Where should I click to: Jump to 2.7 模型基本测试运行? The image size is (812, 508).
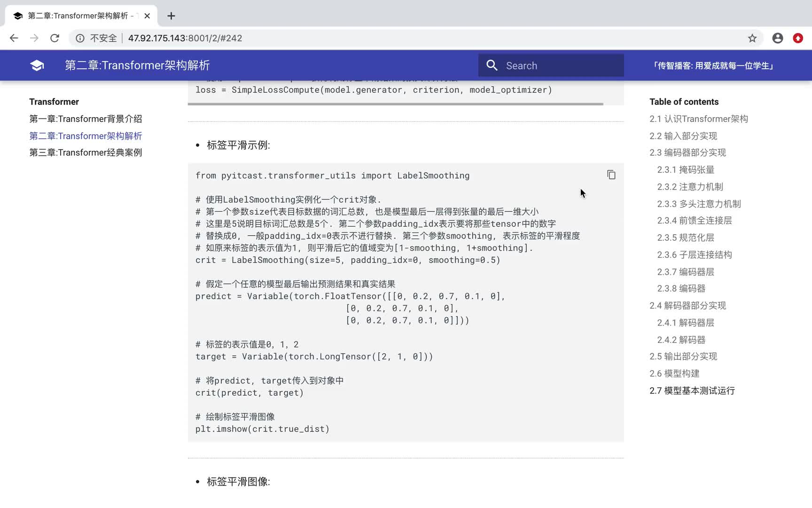692,391
